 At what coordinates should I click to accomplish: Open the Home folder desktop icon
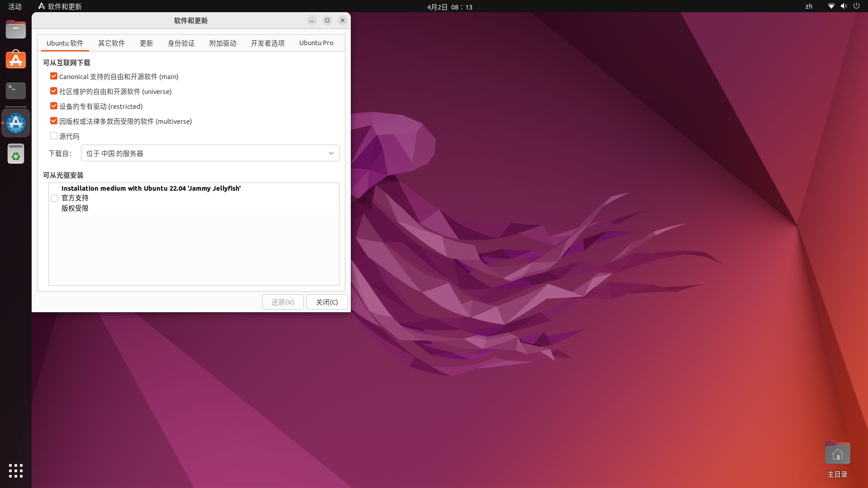837,454
